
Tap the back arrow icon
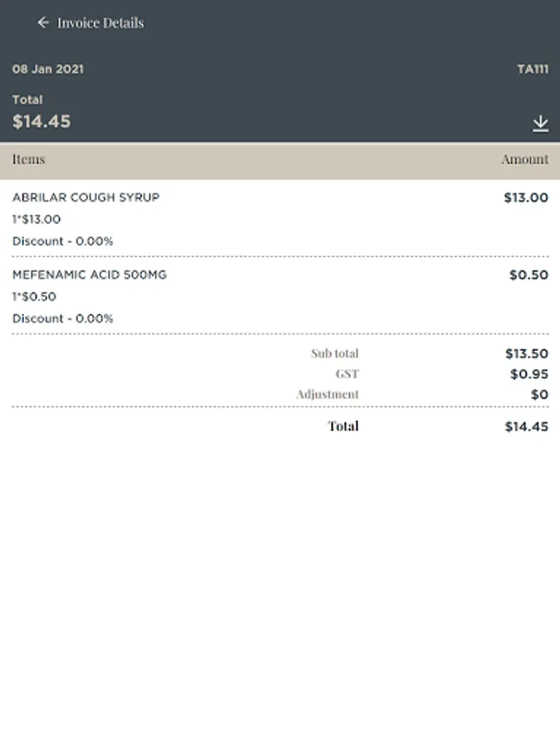43,23
